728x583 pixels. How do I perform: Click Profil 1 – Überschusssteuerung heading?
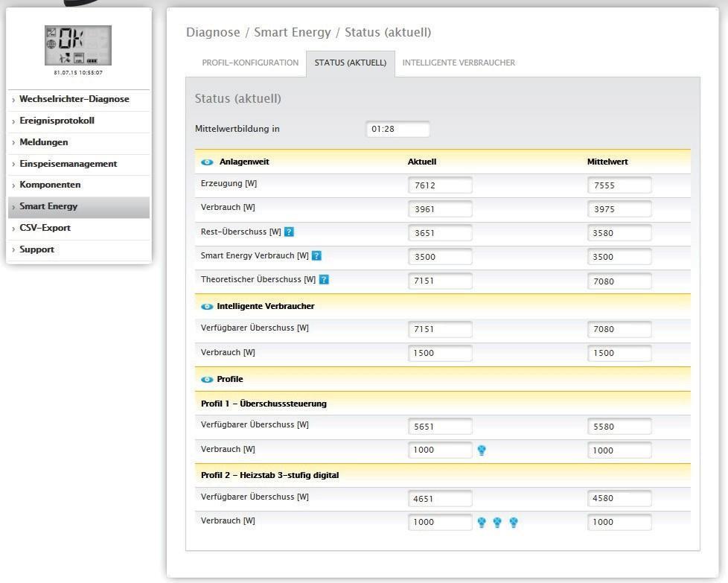coord(264,404)
